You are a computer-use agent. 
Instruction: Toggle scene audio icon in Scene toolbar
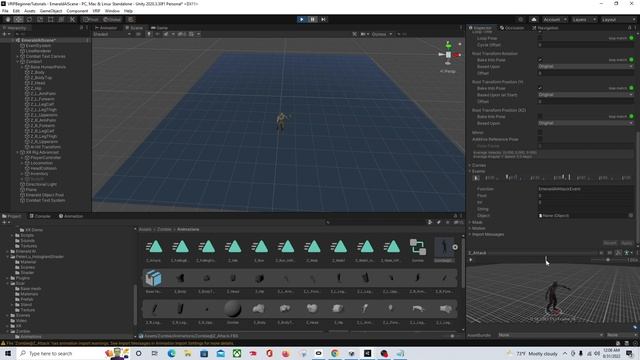point(157,34)
